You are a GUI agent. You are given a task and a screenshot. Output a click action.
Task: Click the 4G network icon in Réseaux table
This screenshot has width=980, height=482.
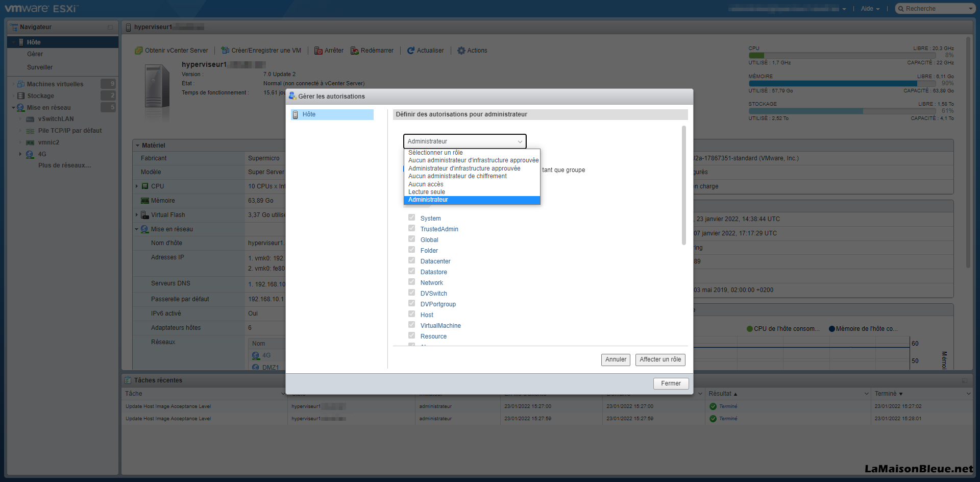[x=256, y=355]
